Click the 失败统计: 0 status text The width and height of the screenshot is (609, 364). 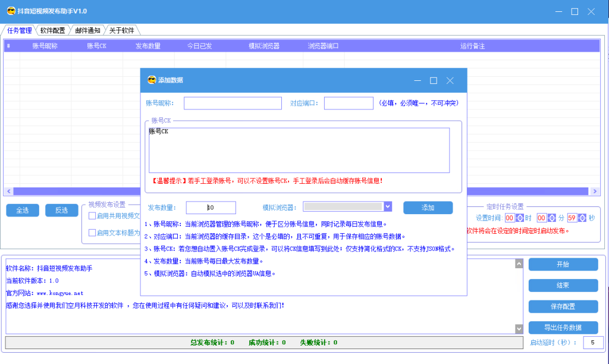[x=319, y=342]
